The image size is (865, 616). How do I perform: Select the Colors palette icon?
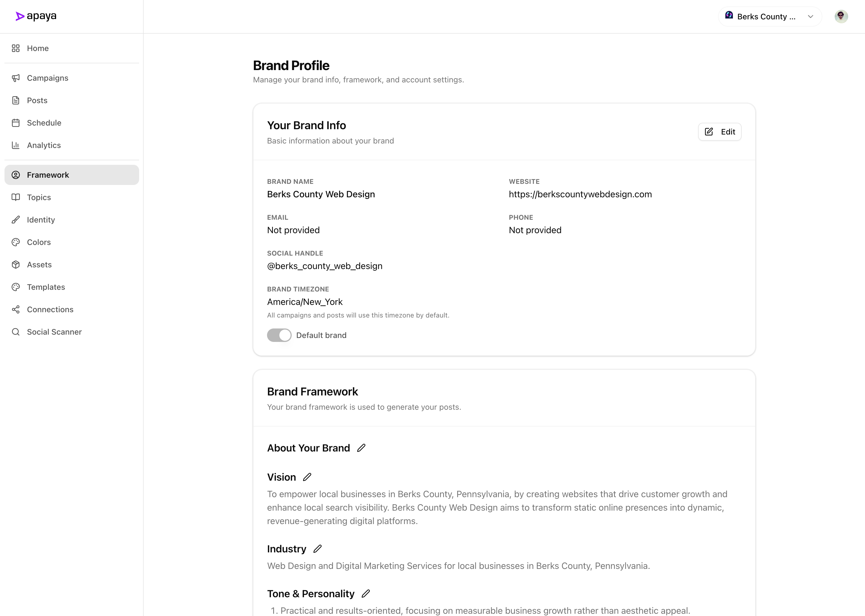coord(15,242)
